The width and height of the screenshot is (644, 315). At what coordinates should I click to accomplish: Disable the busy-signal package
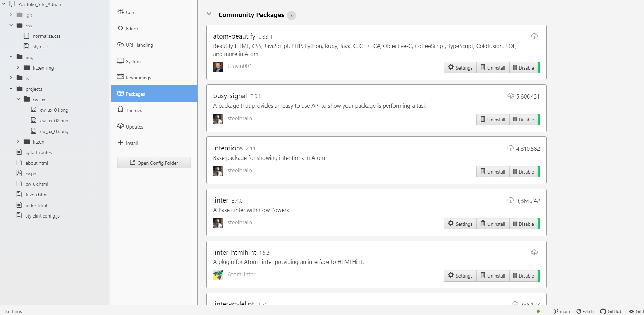[524, 120]
